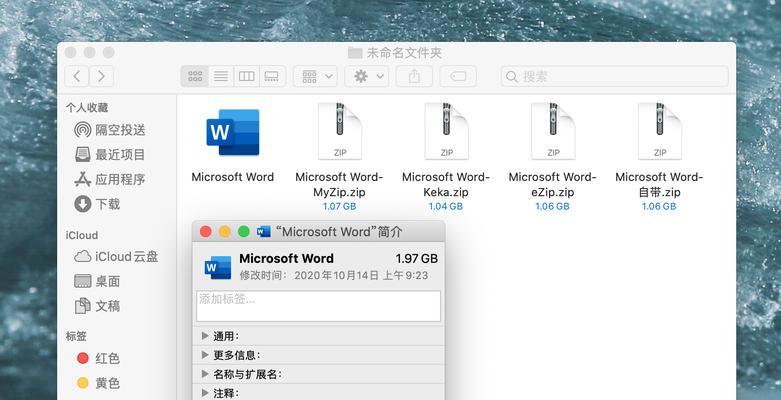Click the Microsoft Word-MyZip.zip file name
This screenshot has height=400, width=781.
point(339,184)
